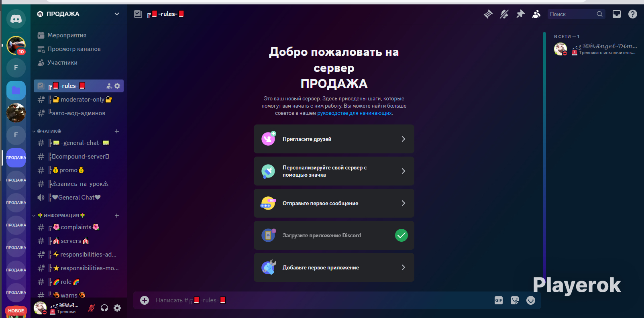Open own profile avatar in user panel
The width and height of the screenshot is (644, 318).
coord(40,308)
